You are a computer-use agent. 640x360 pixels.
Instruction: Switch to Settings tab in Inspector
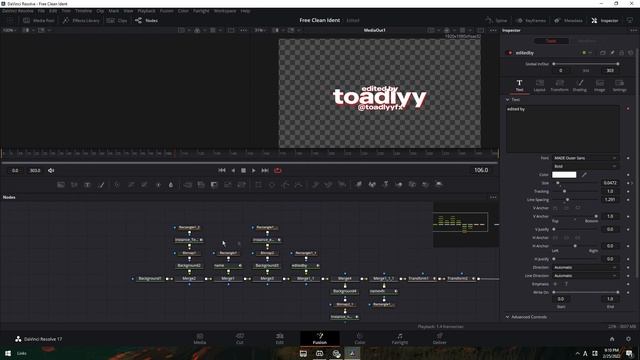point(620,86)
